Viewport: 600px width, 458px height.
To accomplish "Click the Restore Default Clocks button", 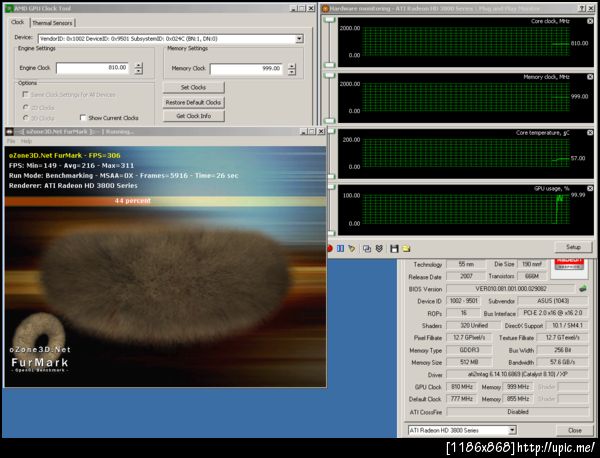I will tap(193, 102).
